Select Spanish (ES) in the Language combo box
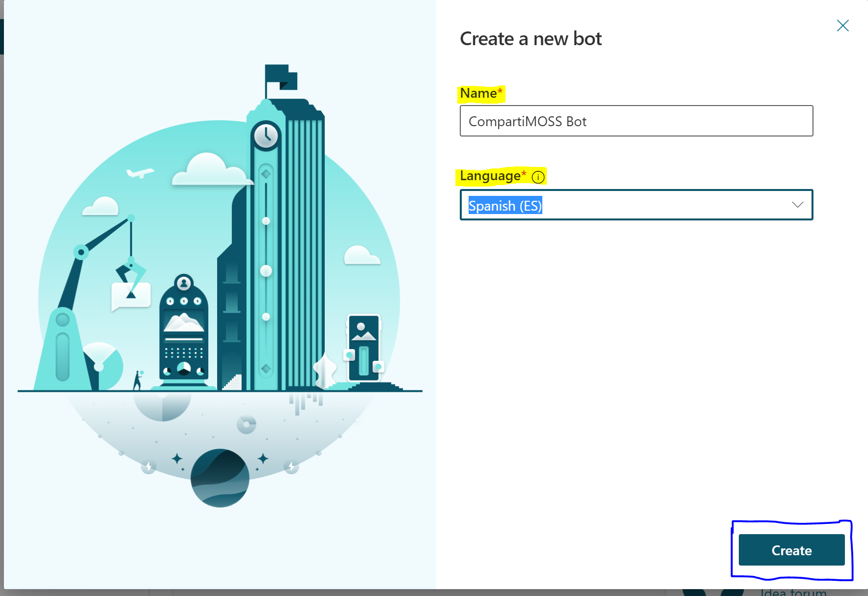This screenshot has height=596, width=868. [x=504, y=206]
